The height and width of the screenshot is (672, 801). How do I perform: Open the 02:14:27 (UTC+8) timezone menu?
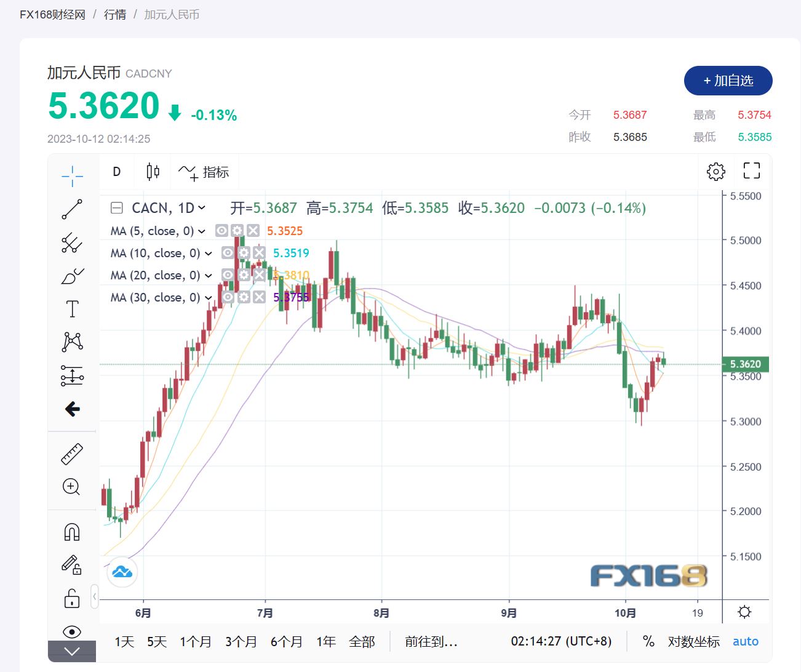561,641
